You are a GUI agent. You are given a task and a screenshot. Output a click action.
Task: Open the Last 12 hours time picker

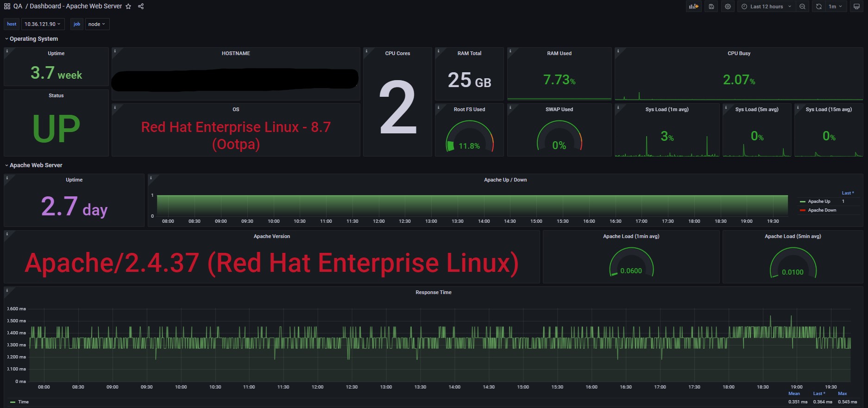766,6
